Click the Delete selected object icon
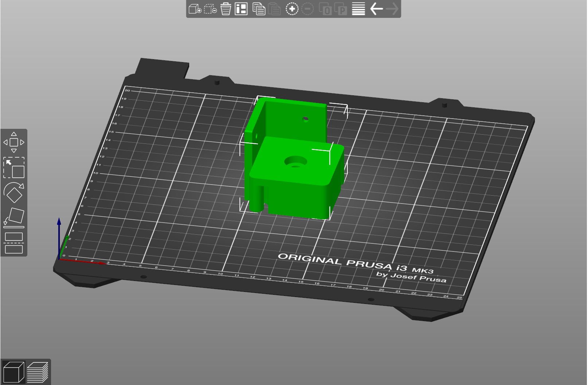Screen dimensions: 588x385 pyautogui.click(x=210, y=9)
